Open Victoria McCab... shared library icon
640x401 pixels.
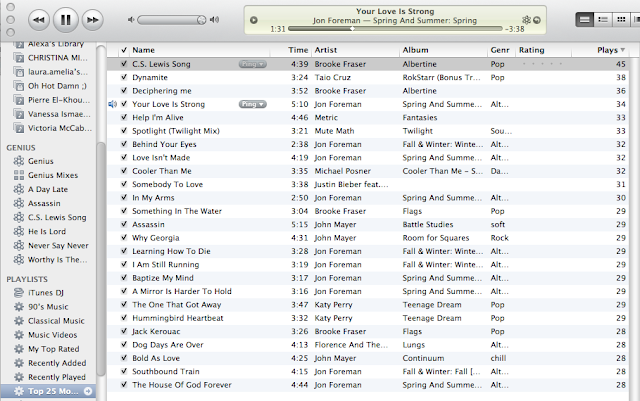coord(18,128)
